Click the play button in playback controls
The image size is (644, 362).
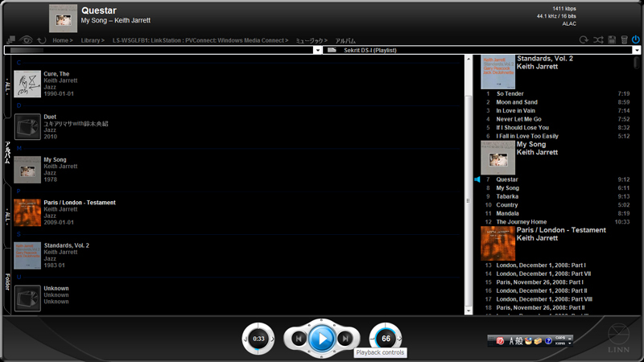pos(321,339)
